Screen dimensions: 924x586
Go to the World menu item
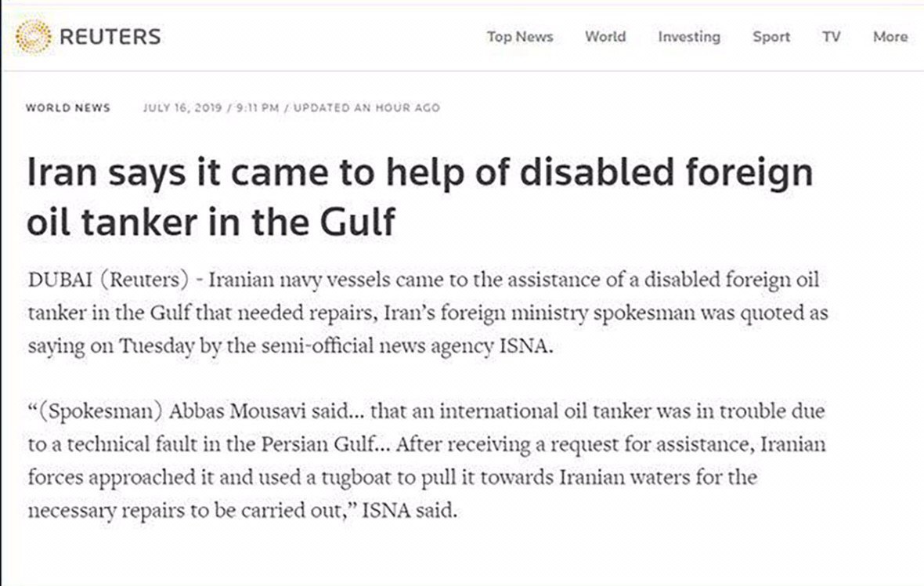click(x=605, y=37)
